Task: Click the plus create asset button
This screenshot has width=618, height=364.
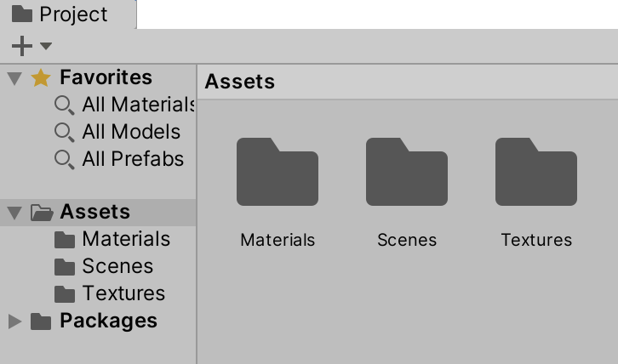Action: coord(22,46)
